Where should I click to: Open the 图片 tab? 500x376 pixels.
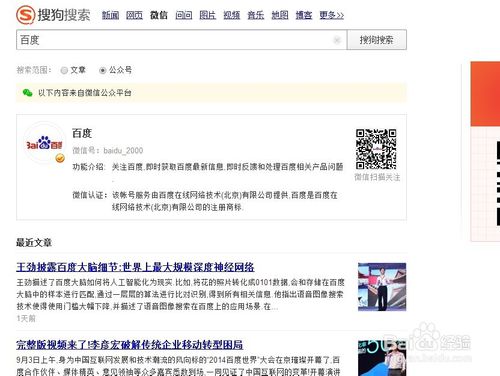pos(207,15)
